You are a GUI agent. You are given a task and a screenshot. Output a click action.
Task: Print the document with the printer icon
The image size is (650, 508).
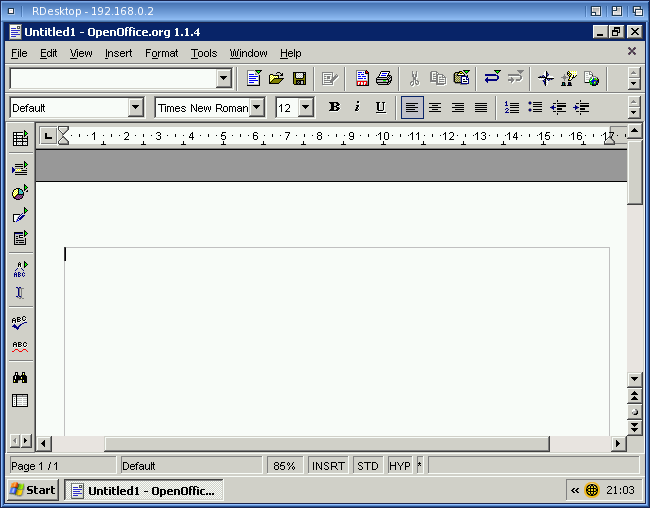coord(384,78)
